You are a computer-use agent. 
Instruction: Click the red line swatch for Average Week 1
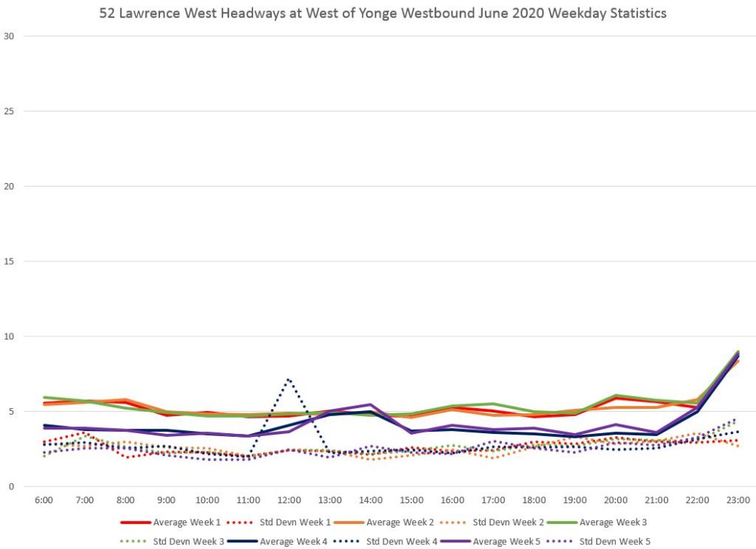point(134,522)
